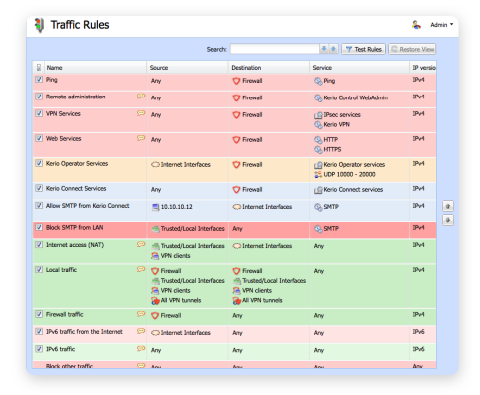Click the Admin user avatar icon
Screen dimensions: 480x395
[x=416, y=25]
